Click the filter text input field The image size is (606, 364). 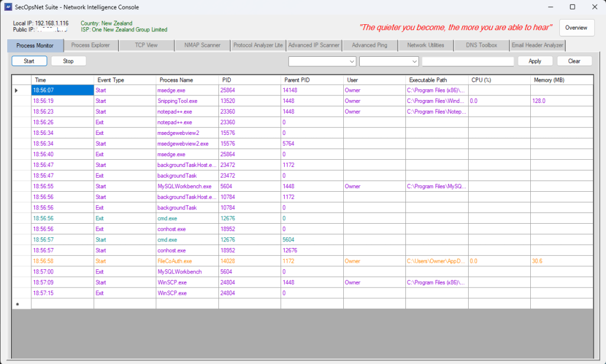point(468,61)
